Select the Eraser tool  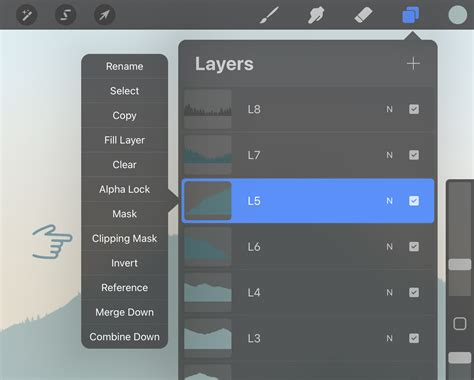(363, 15)
